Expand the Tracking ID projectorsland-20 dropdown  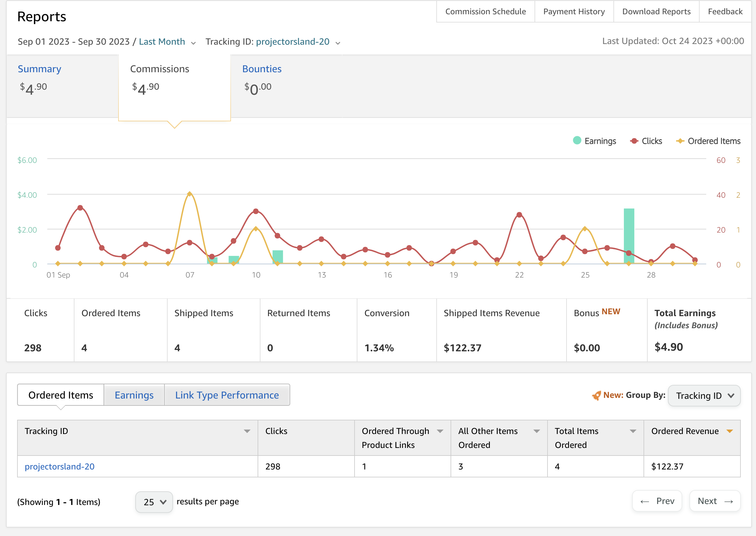click(x=298, y=42)
